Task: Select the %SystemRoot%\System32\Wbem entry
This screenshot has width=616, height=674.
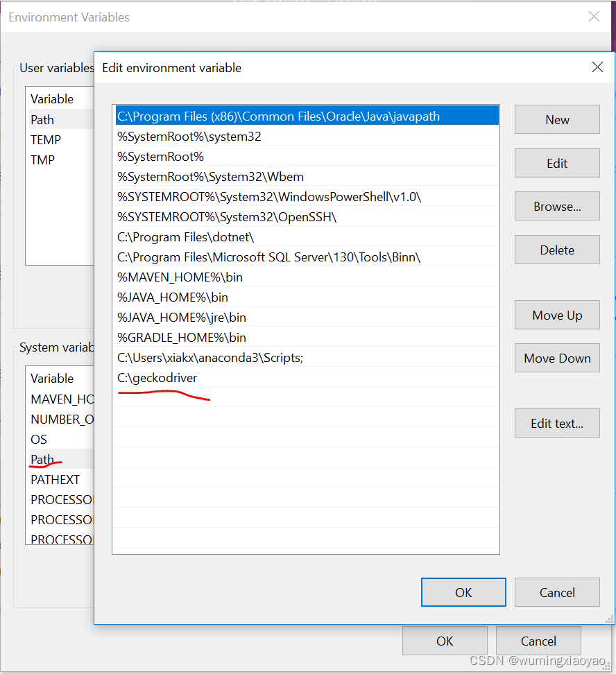Action: (307, 177)
